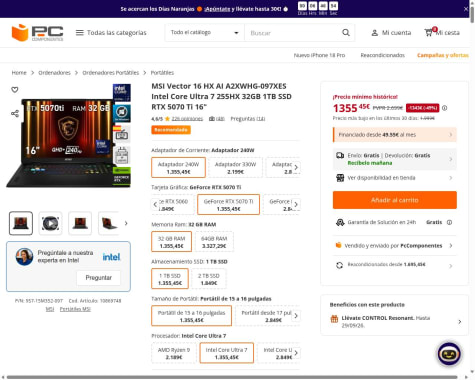Close the Días Naranjas promo banner
Image resolution: width=475 pixels, height=380 pixels.
pos(466,9)
